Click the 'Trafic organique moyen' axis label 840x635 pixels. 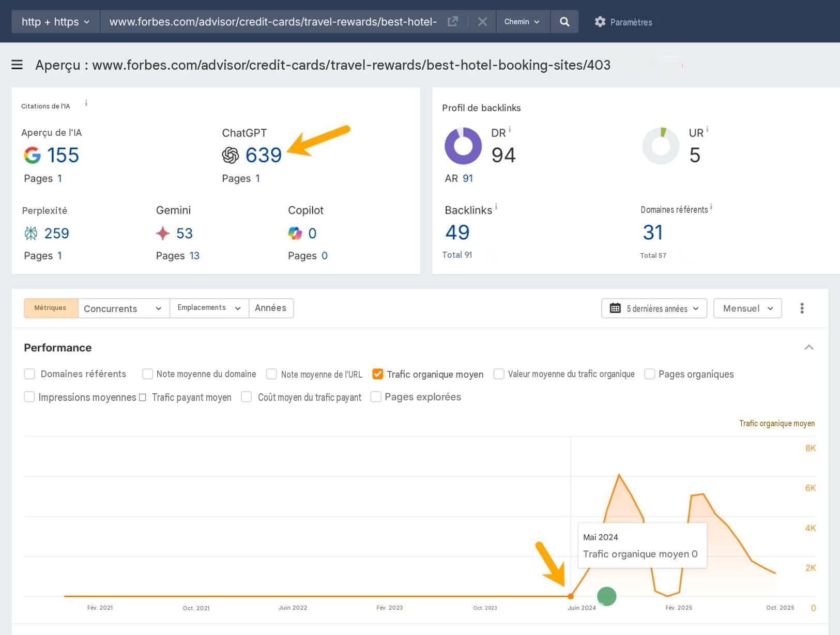coord(777,424)
